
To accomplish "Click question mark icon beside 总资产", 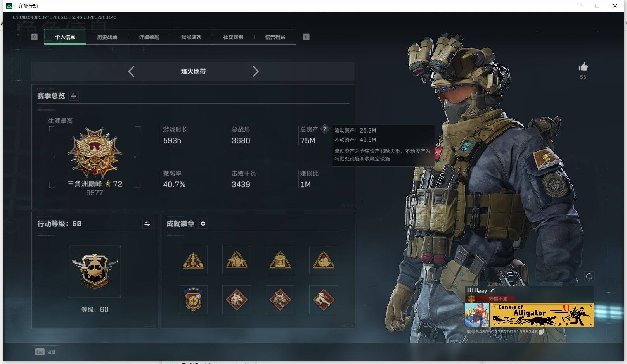I will pyautogui.click(x=325, y=129).
